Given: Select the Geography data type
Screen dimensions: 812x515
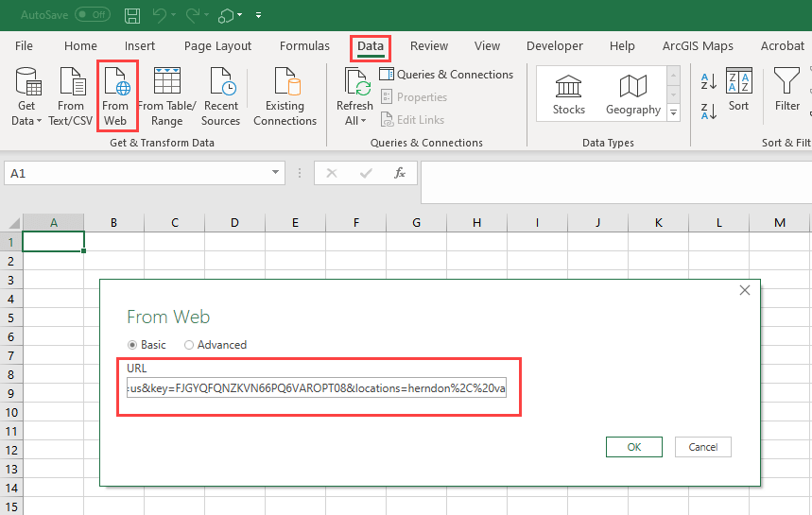Looking at the screenshot, I should click(632, 94).
